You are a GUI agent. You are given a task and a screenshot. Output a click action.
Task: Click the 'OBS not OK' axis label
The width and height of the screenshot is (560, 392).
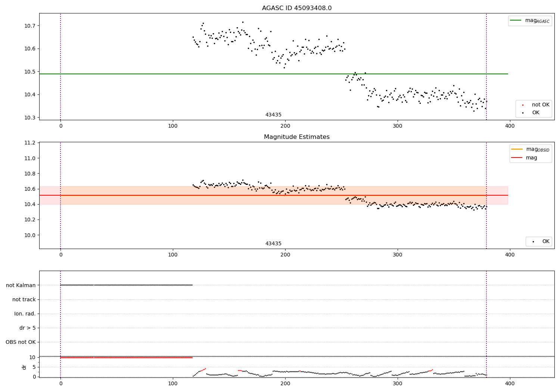21,342
